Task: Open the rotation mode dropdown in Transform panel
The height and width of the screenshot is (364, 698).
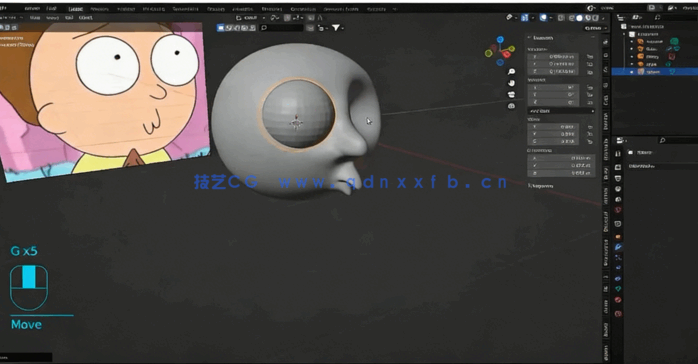Action: tap(561, 110)
